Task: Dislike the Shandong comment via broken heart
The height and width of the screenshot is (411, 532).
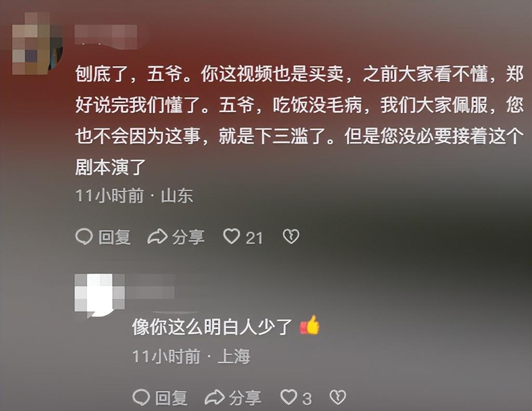Action: [291, 237]
